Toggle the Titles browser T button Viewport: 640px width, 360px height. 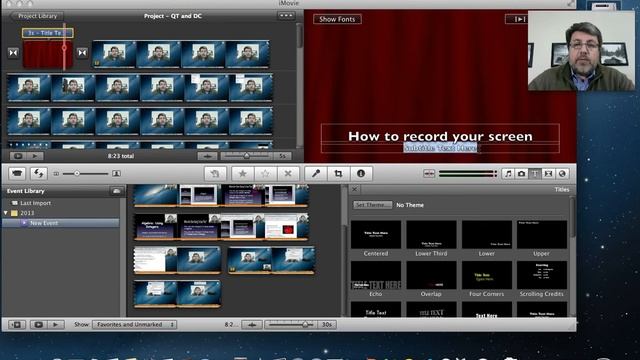pos(535,173)
